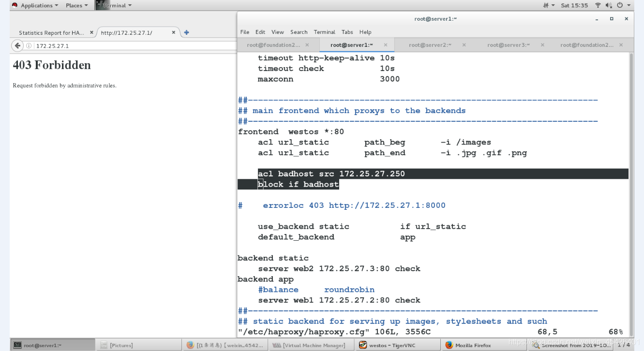644x351 pixels.
Task: Click the 'block if badhost' line
Action: tap(298, 184)
